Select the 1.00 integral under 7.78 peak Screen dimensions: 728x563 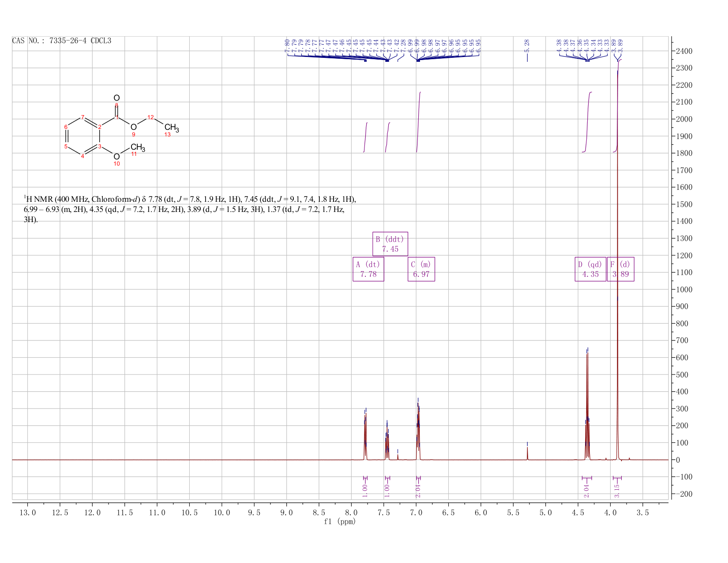point(365,491)
